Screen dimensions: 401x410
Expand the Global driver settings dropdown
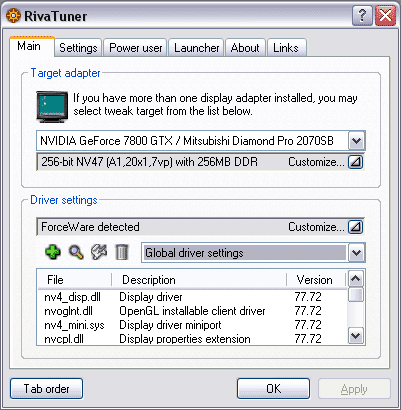(x=356, y=253)
